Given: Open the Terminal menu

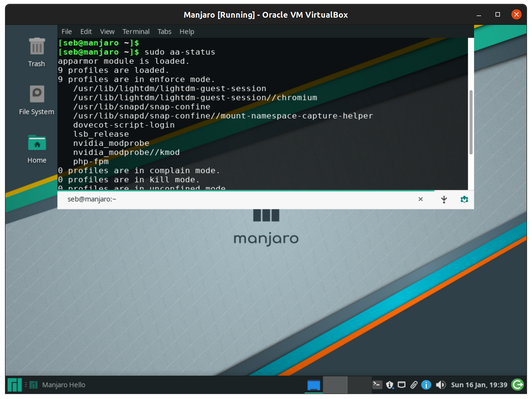Looking at the screenshot, I should pos(136,32).
